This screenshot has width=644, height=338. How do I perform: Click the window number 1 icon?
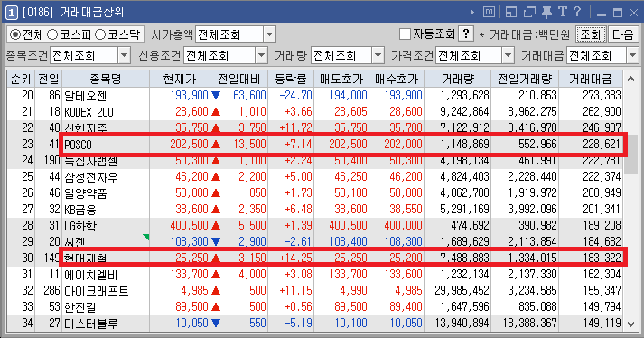(x=11, y=13)
